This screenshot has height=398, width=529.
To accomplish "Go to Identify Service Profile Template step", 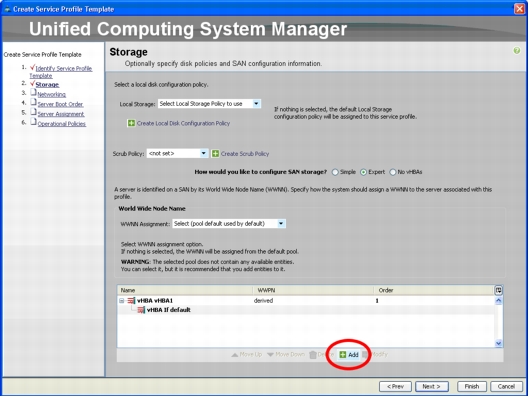I will (61, 72).
